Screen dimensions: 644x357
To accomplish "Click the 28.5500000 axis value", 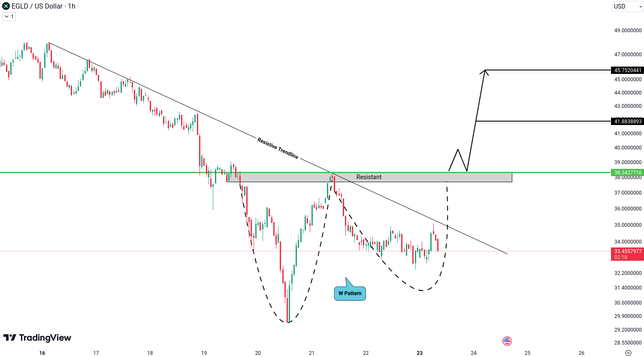I will 628,343.
